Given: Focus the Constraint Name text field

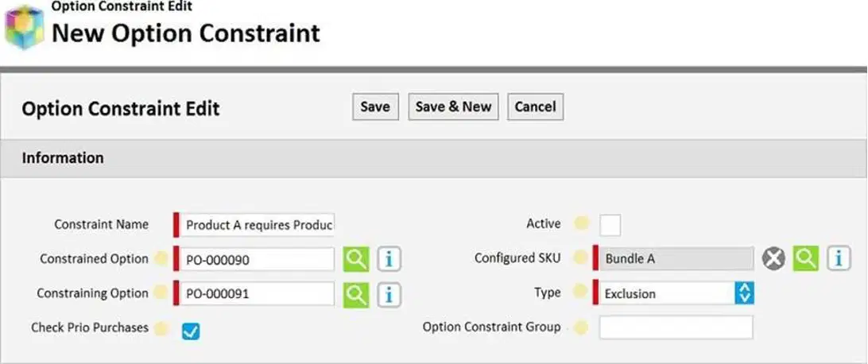Looking at the screenshot, I should [257, 225].
